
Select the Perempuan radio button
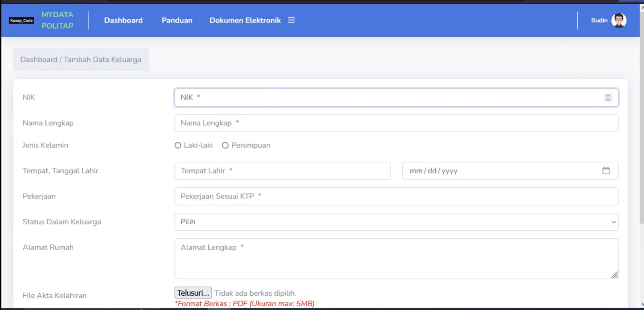pos(225,145)
